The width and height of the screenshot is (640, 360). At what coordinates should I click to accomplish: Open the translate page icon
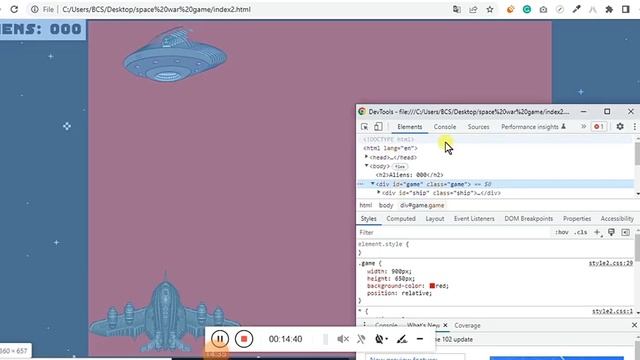(x=457, y=9)
